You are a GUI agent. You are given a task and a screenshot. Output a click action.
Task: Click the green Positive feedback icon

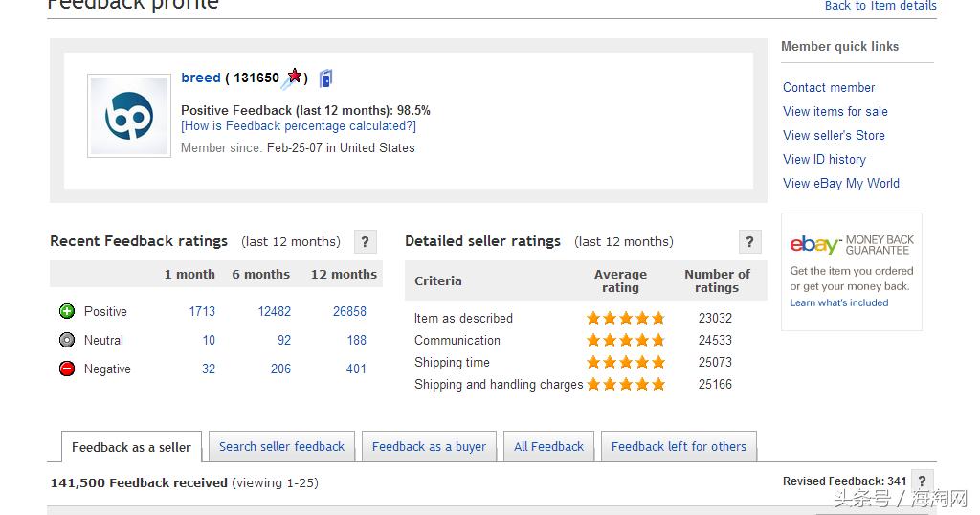click(67, 311)
